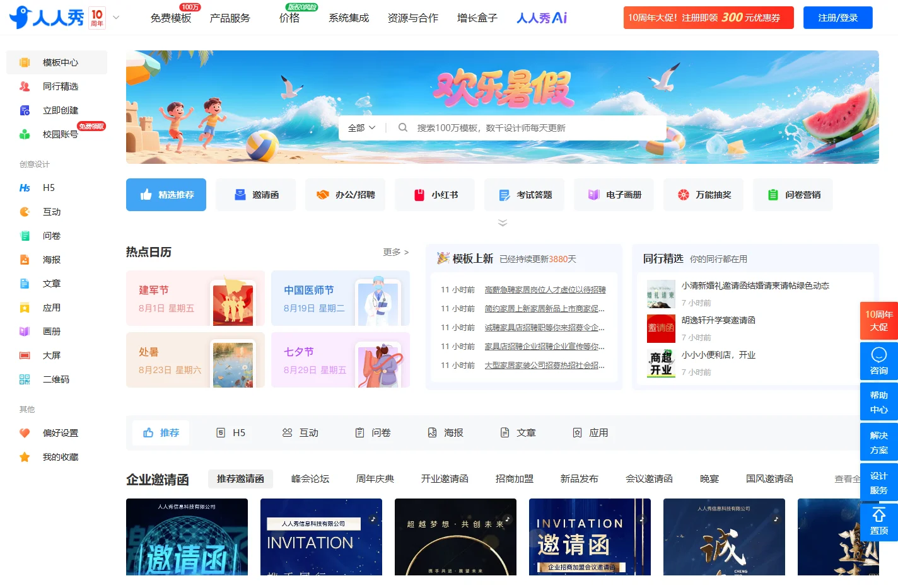Open 大屏 in the left sidebar

click(x=57, y=355)
